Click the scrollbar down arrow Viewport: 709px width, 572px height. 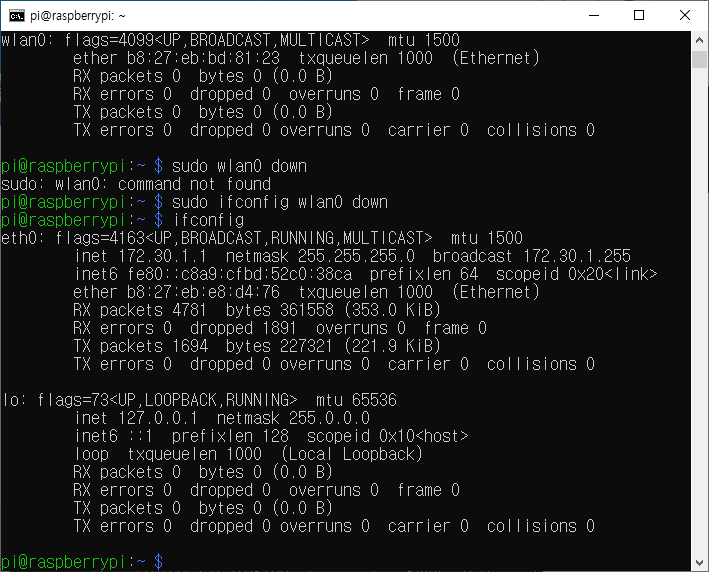click(699, 563)
